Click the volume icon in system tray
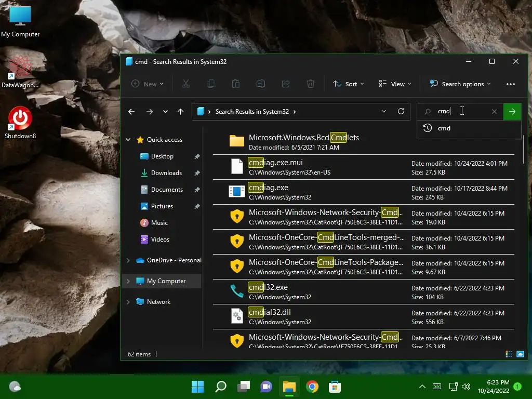Image resolution: width=532 pixels, height=399 pixels. 466,387
